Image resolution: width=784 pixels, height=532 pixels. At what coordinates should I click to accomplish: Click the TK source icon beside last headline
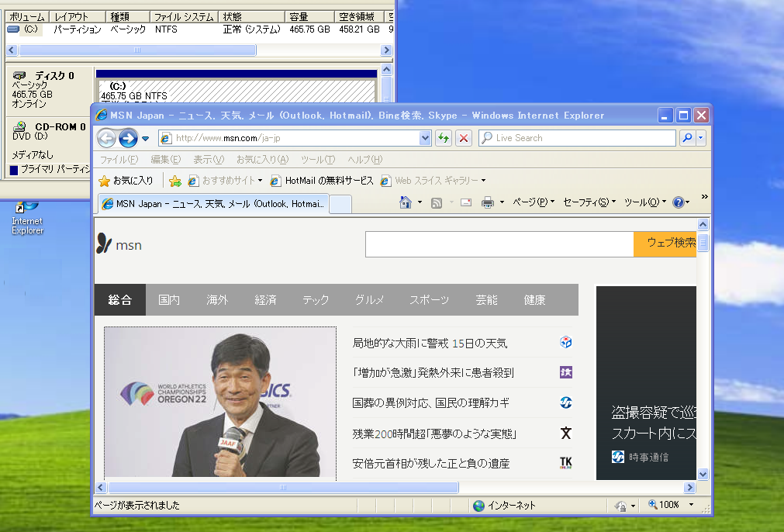(565, 463)
